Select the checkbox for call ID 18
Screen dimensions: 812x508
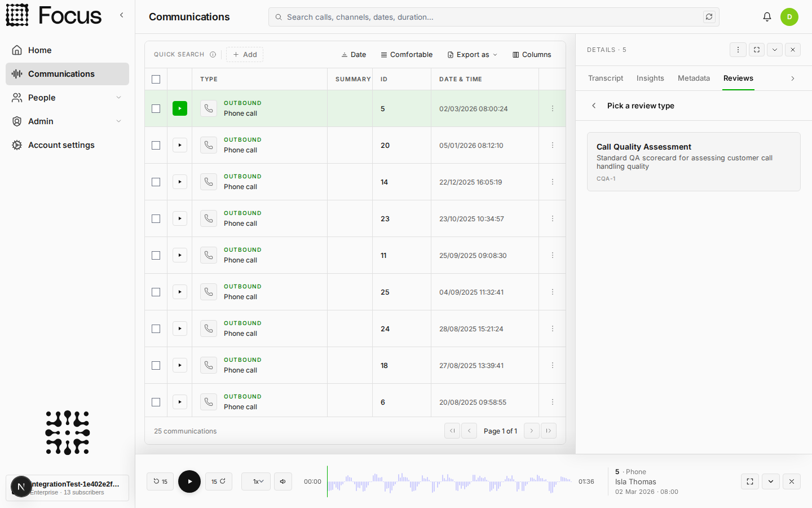[156, 365]
